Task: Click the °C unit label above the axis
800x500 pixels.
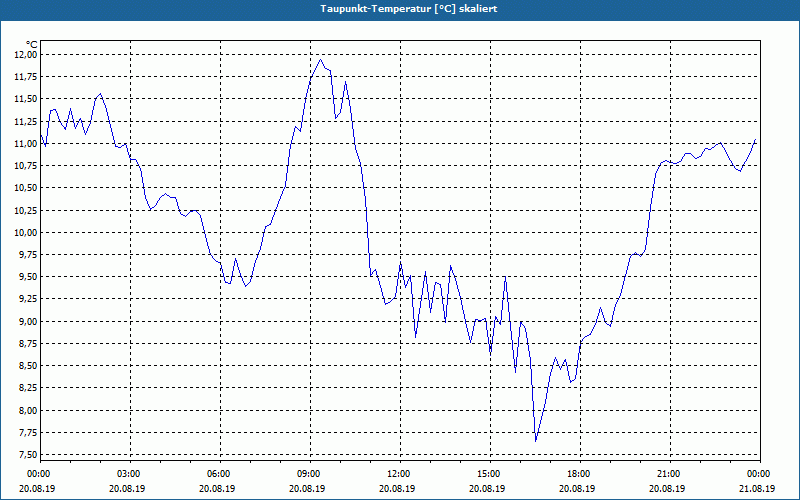Action: (x=32, y=45)
